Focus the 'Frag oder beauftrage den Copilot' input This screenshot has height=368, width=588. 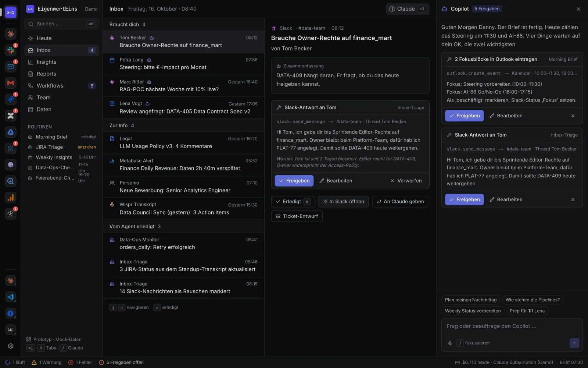click(x=512, y=326)
